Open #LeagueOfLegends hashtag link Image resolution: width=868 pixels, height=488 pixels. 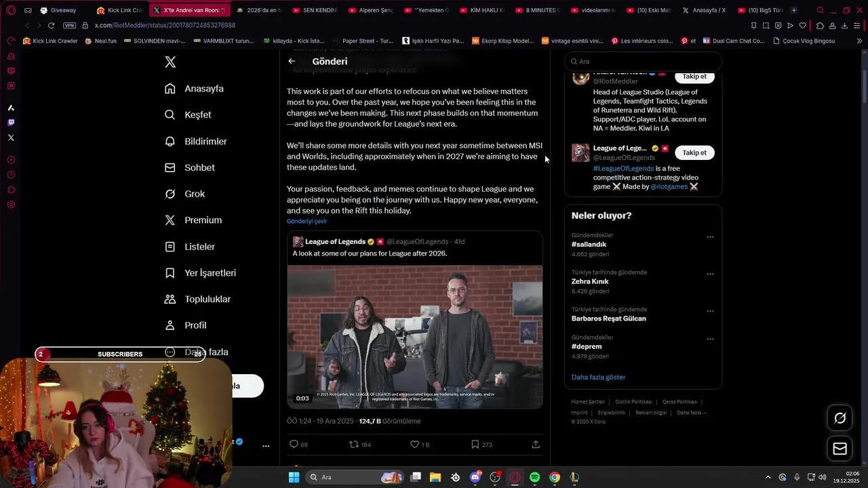point(623,169)
